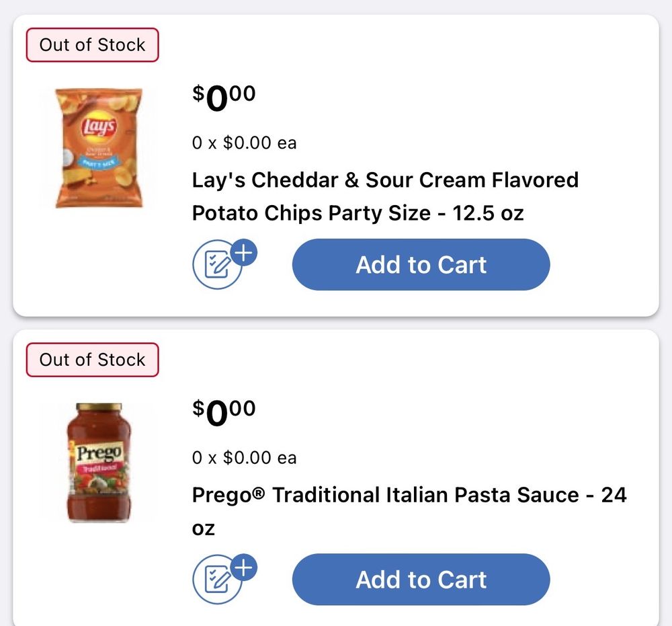
Task: Tap the "oz" line under Prego title
Action: pyautogui.click(x=204, y=528)
